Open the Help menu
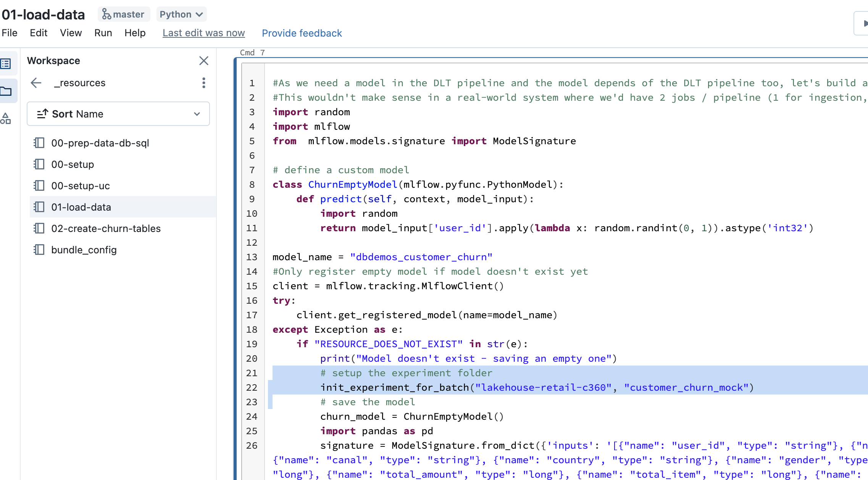Screen dimensions: 868x480 pyautogui.click(x=135, y=33)
